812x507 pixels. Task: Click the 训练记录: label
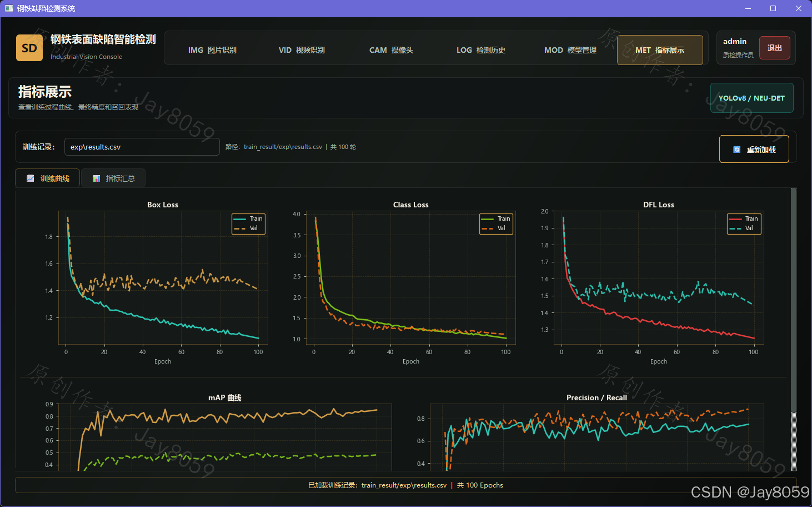(39, 147)
